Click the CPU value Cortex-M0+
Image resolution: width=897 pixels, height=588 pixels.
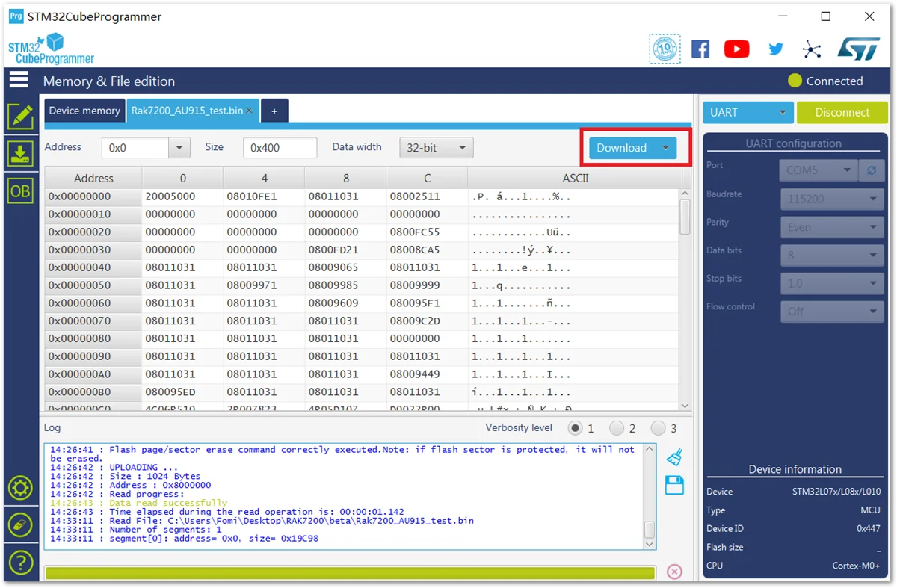(x=857, y=566)
